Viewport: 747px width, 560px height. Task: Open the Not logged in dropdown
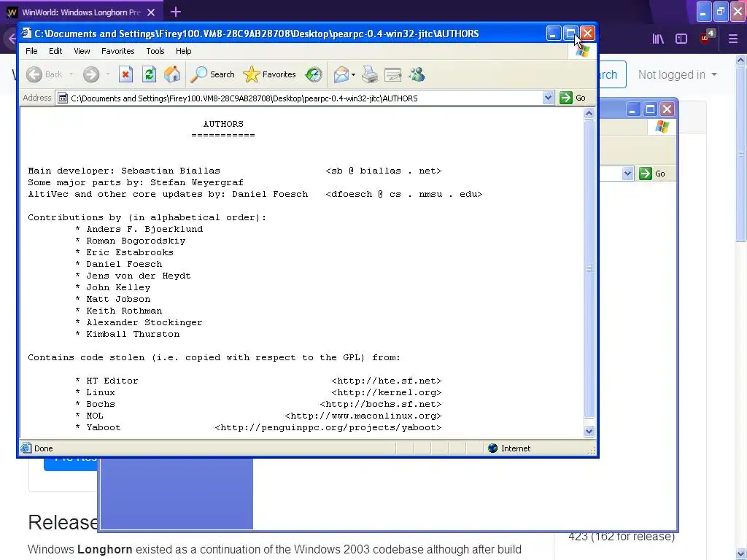click(677, 75)
